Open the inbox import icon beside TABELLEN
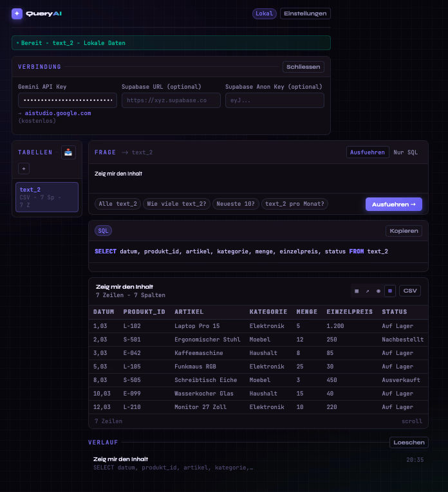Screen dimensions: 448x492 pyautogui.click(x=68, y=152)
